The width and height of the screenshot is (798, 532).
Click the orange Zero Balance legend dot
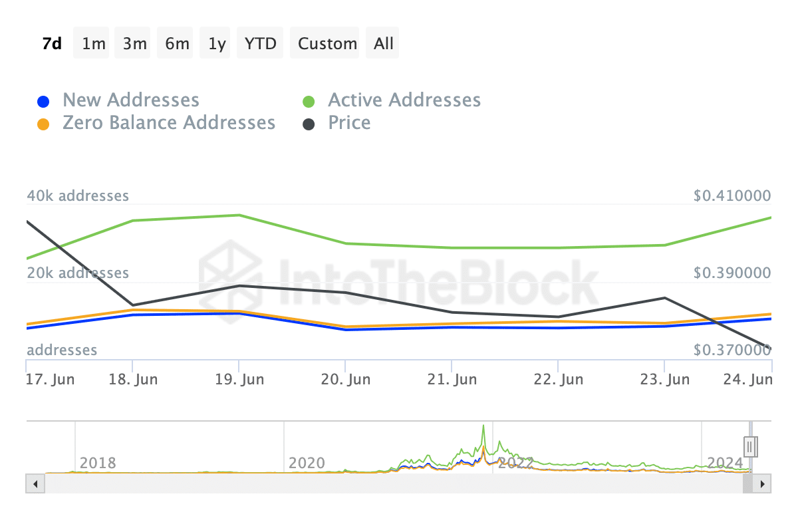43,124
